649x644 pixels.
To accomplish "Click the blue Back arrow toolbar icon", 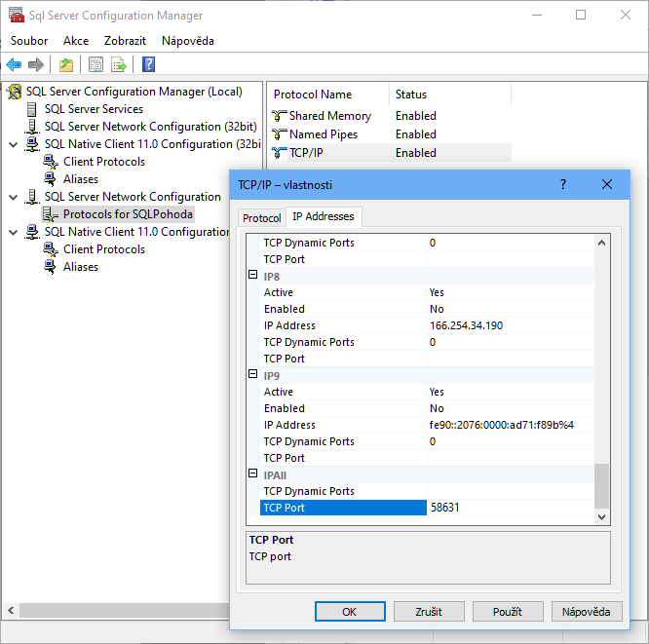I will click(x=14, y=64).
